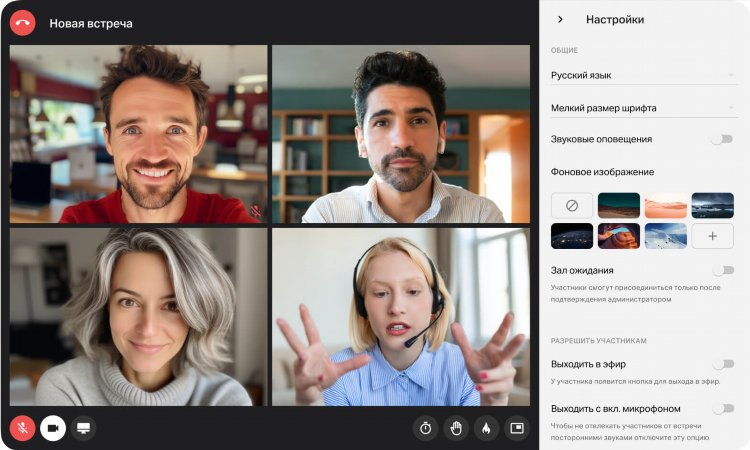Image resolution: width=750 pixels, height=450 pixels.
Task: Click the Фоновое изображение label
Action: 602,172
